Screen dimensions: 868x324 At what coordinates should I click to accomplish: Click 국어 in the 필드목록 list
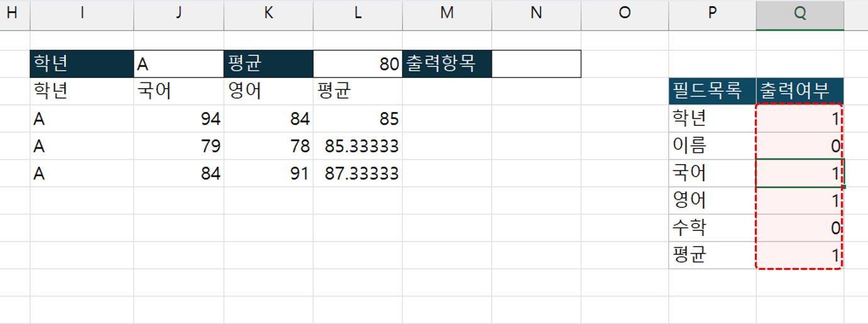(x=712, y=173)
